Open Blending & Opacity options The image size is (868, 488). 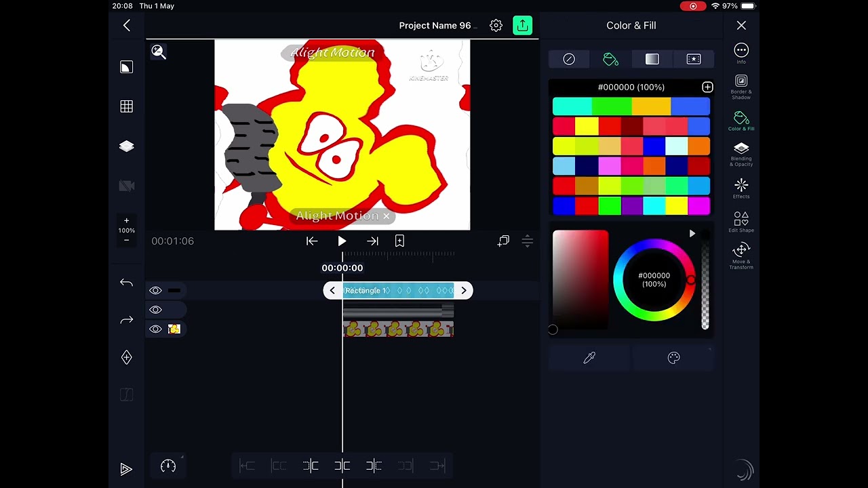tap(741, 155)
